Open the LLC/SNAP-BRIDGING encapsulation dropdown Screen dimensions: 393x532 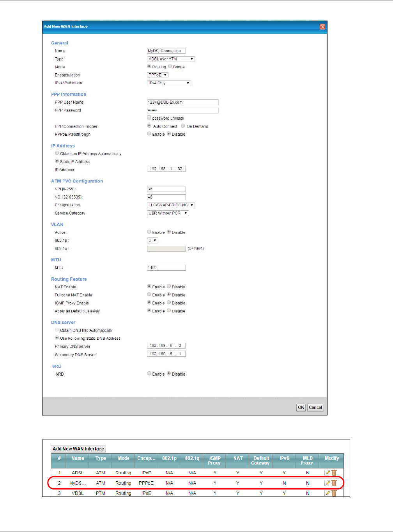tap(171, 205)
